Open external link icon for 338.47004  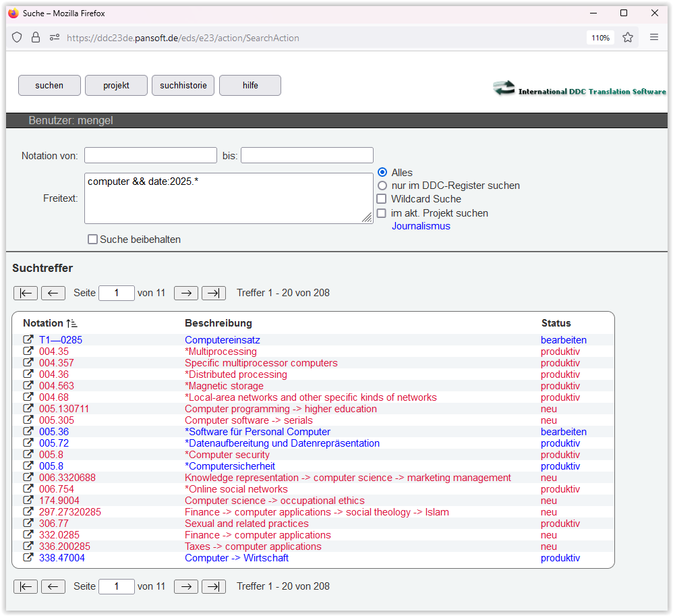point(28,558)
